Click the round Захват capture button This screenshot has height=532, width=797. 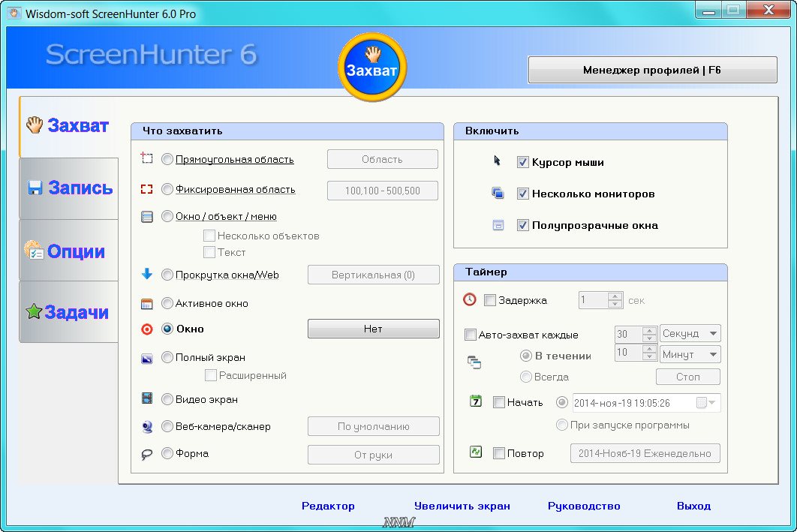pos(372,68)
